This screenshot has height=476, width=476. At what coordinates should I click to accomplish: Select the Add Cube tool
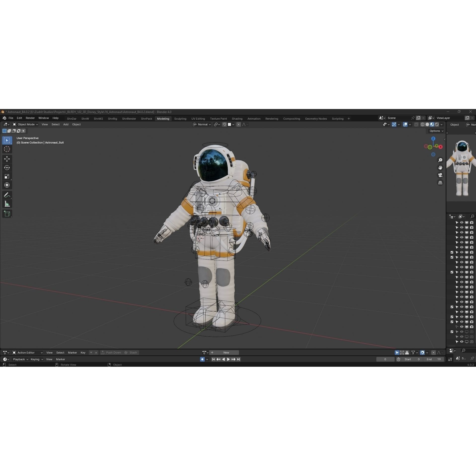(x=7, y=214)
